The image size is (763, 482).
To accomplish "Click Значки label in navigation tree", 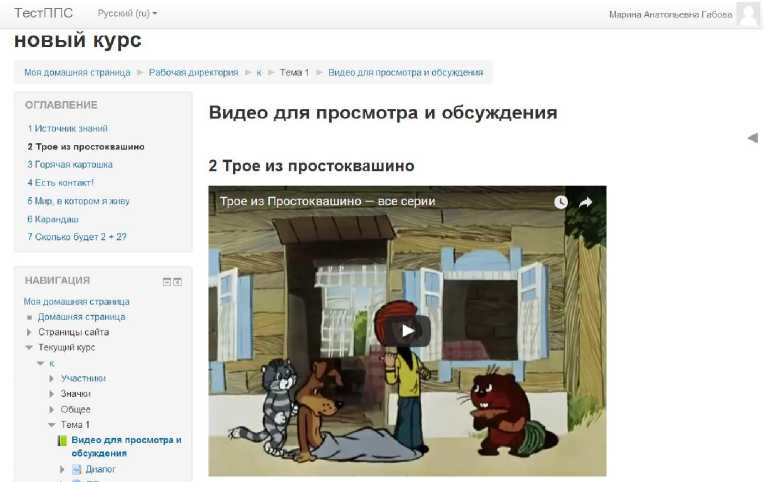I will coord(75,394).
